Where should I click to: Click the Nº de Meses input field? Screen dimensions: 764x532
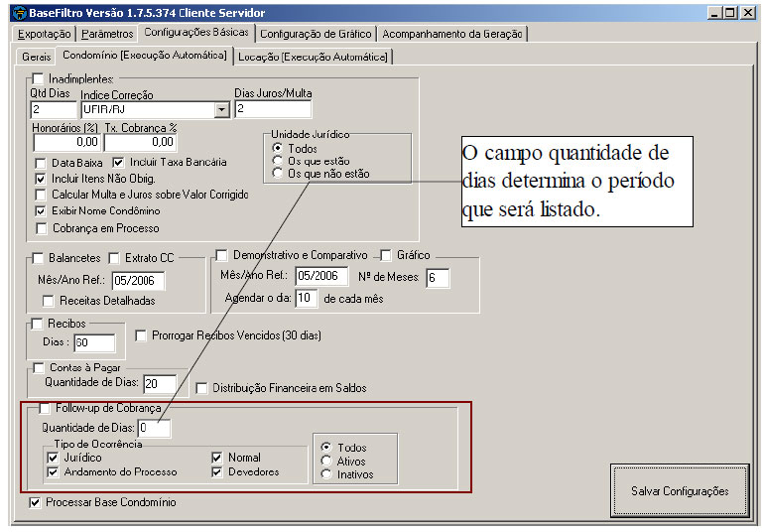click(438, 278)
